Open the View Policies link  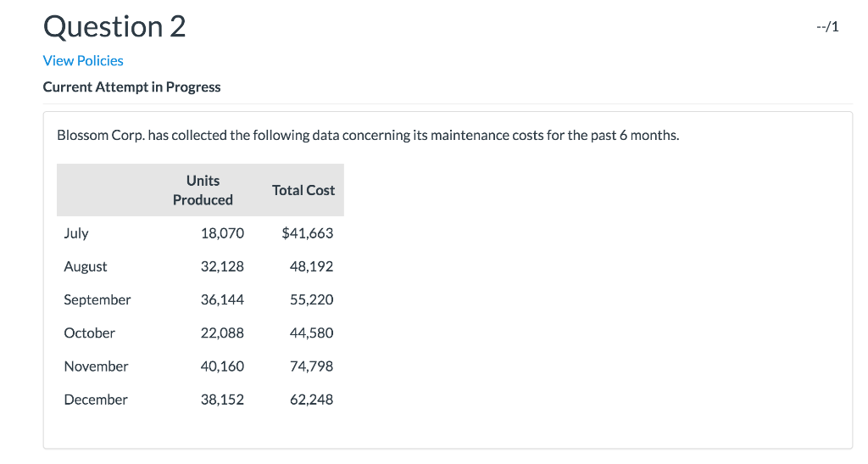[x=83, y=60]
